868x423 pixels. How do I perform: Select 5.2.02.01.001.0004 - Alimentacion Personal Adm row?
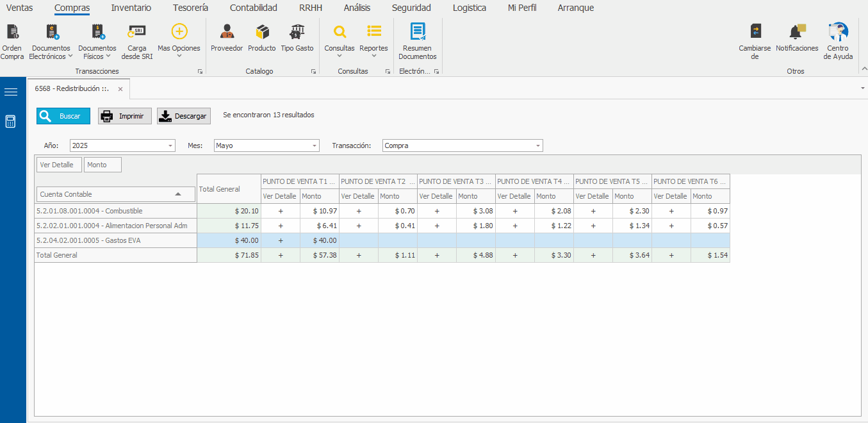pos(115,226)
